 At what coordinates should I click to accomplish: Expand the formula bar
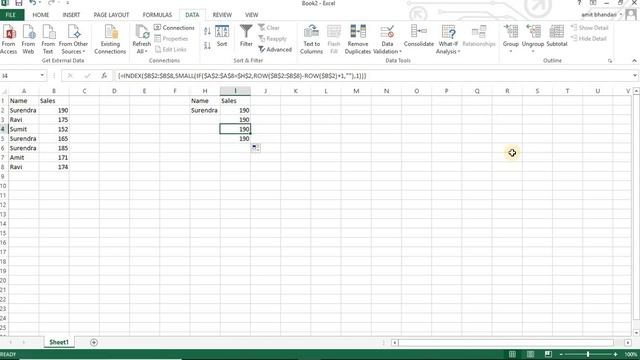tap(635, 76)
